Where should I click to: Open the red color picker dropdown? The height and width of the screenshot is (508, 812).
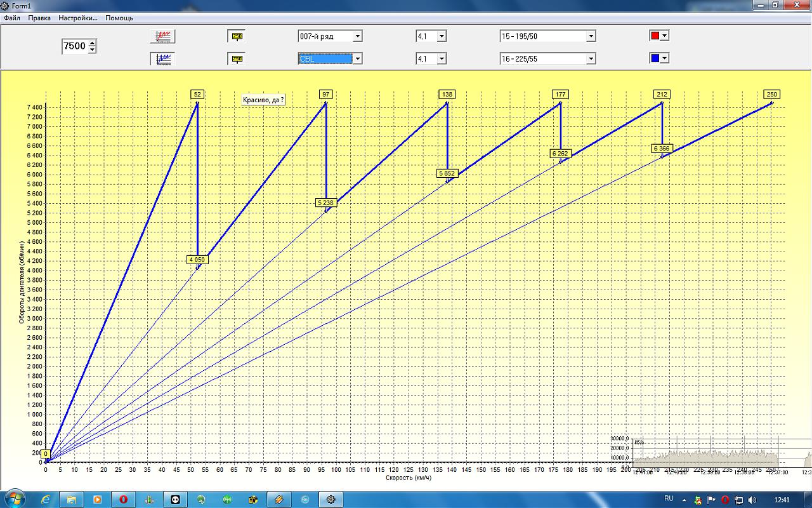click(664, 36)
